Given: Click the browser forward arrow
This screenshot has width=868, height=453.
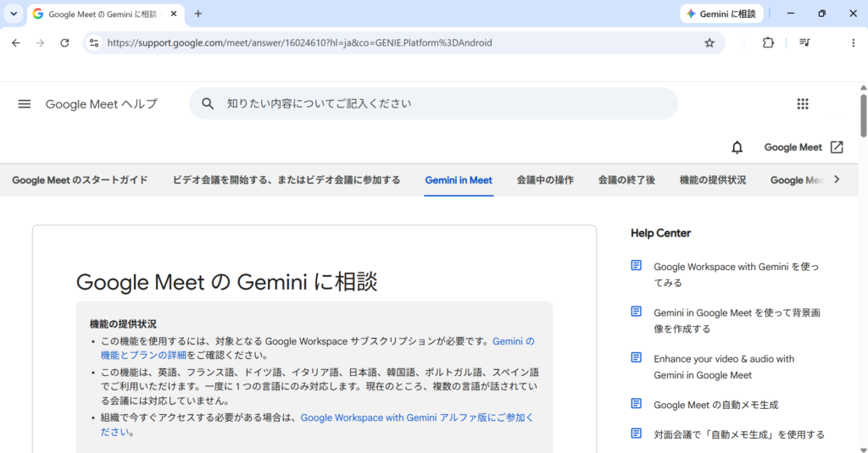Looking at the screenshot, I should click(x=40, y=42).
